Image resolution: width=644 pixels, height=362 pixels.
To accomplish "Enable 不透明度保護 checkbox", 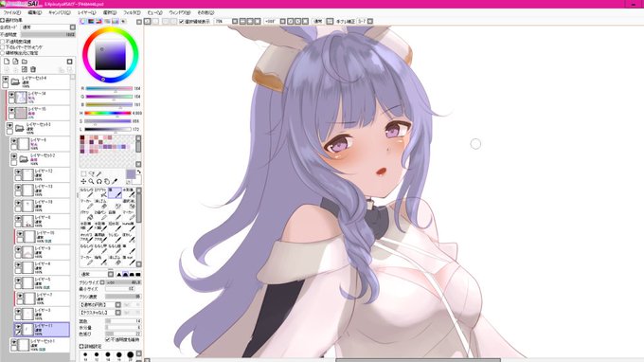I will coord(3,42).
